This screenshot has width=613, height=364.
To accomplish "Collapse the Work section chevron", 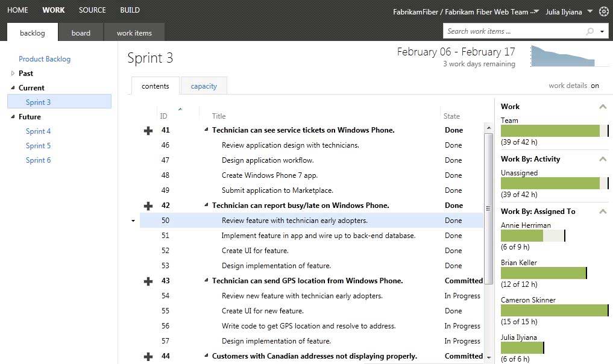I will pos(602,107).
